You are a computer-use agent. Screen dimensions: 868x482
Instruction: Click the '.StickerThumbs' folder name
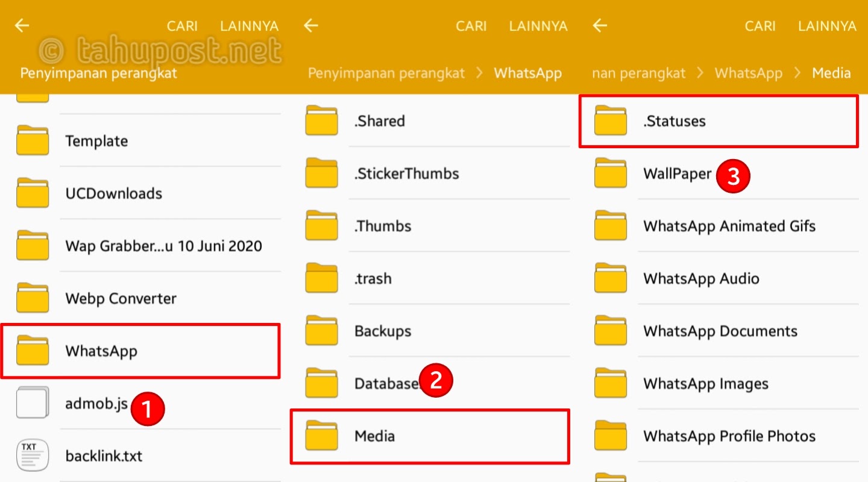tap(406, 174)
